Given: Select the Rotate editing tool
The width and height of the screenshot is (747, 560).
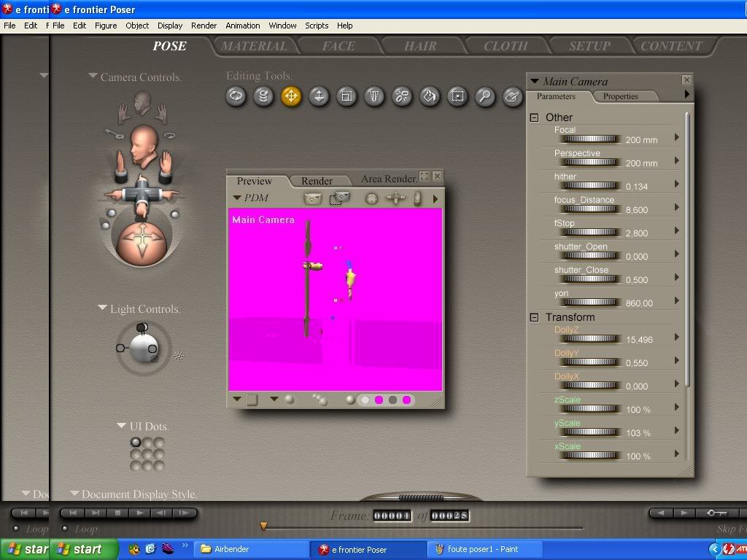Looking at the screenshot, I should pyautogui.click(x=236, y=96).
